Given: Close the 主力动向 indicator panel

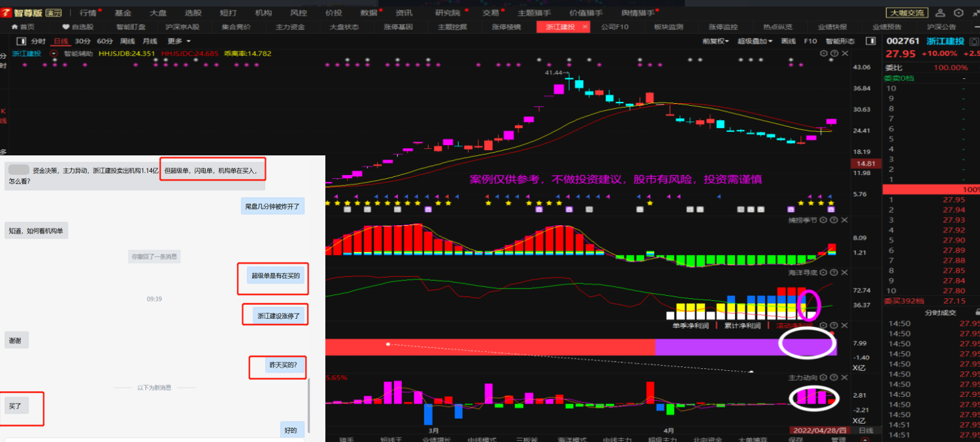Looking at the screenshot, I should pos(843,377).
